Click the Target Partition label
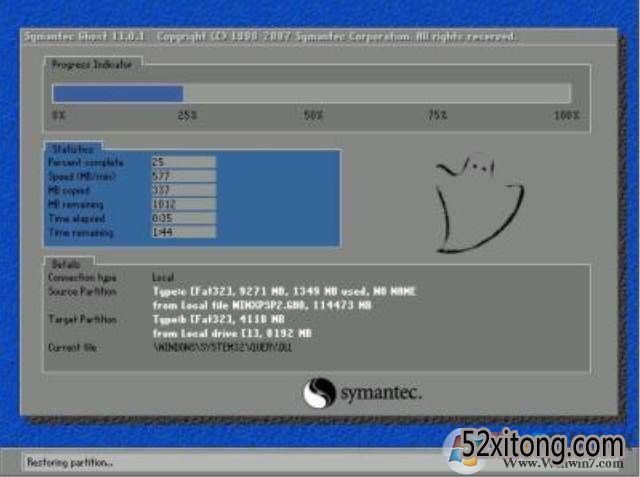640x477 pixels. tap(82, 319)
